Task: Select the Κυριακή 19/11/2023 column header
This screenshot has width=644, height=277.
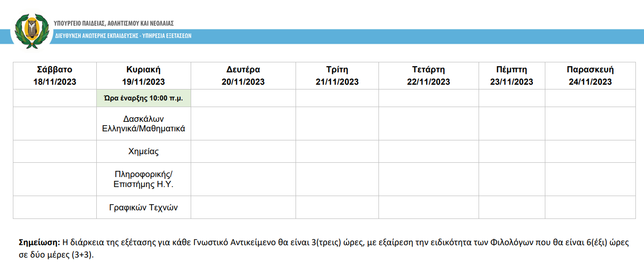Action: pos(143,76)
